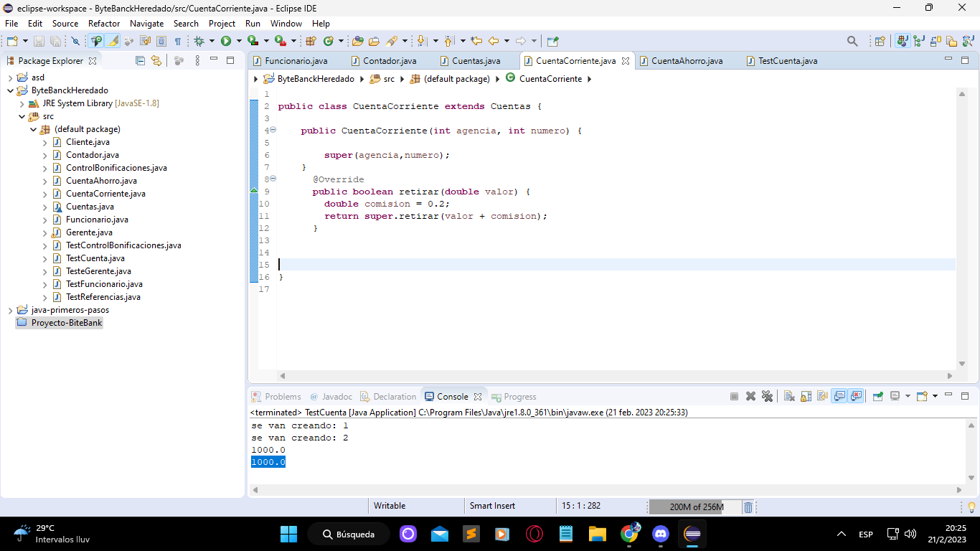Screen dimensions: 980x551
Task: Click the Windows Start button
Action: (288, 534)
